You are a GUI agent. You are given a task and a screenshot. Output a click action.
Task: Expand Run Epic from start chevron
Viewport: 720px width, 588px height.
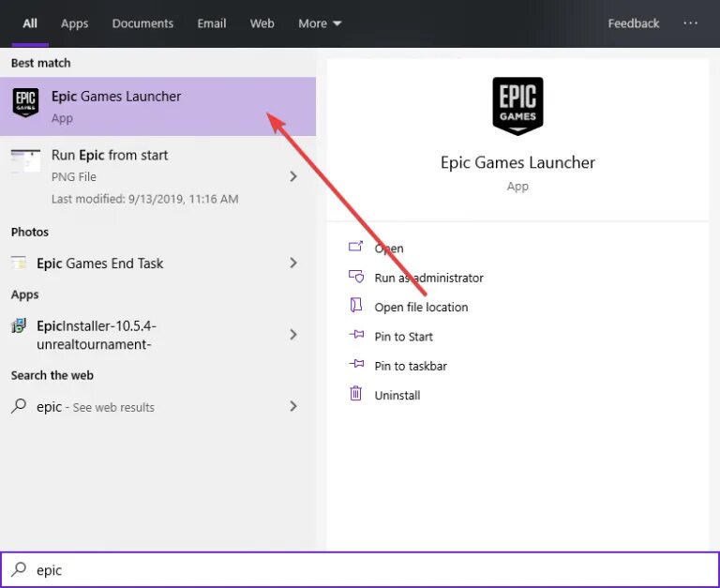(293, 176)
